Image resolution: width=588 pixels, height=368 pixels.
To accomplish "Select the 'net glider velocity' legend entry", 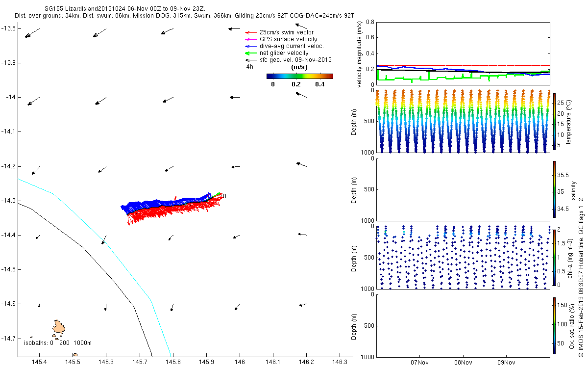I will [x=284, y=53].
